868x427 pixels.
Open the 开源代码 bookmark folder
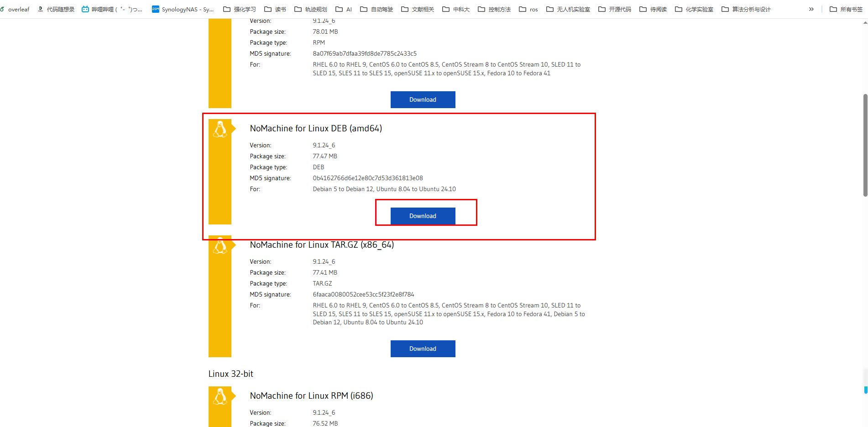[x=615, y=9]
